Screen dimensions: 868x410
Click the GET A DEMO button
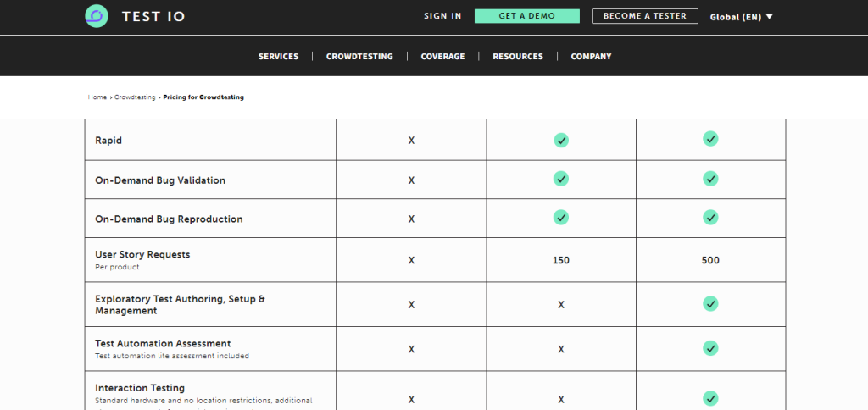coord(527,16)
